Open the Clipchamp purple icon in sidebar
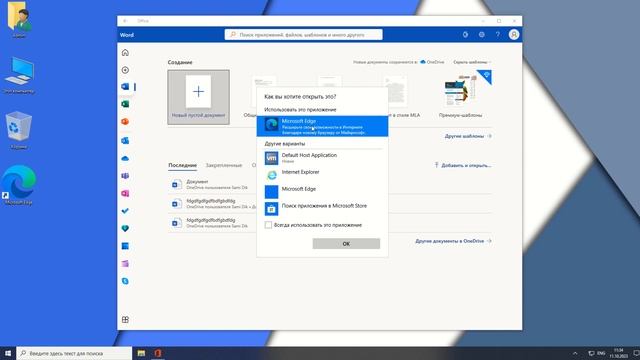Screen dimensions: 640x360 [125, 264]
